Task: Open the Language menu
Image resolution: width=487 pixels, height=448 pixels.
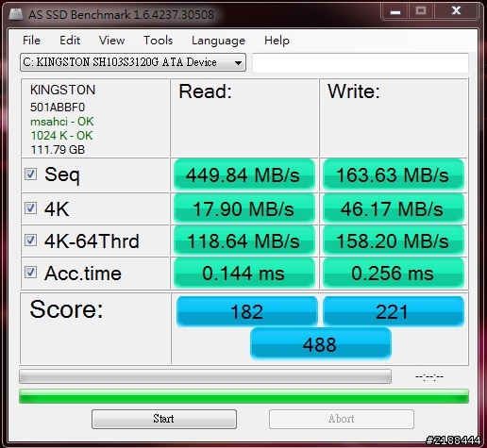Action: coord(218,41)
